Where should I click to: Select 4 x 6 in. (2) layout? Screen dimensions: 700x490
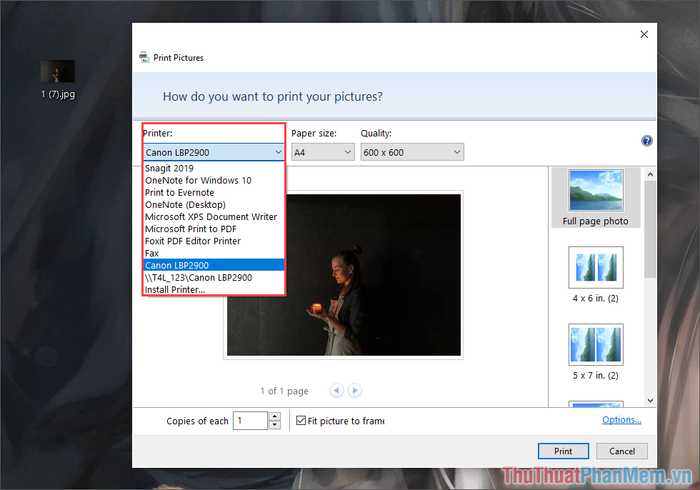pos(596,275)
